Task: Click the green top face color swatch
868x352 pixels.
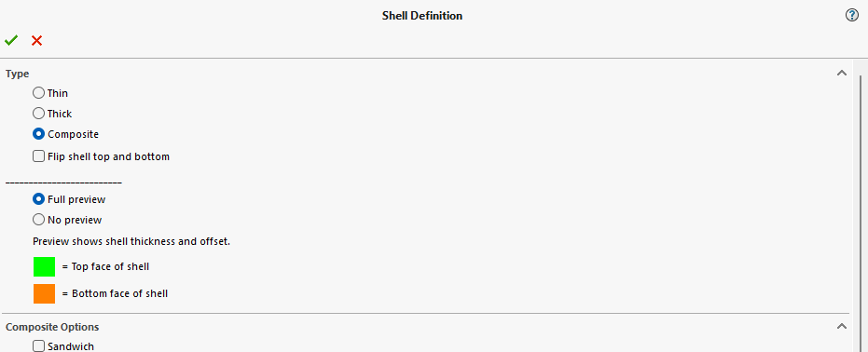Action: click(45, 267)
